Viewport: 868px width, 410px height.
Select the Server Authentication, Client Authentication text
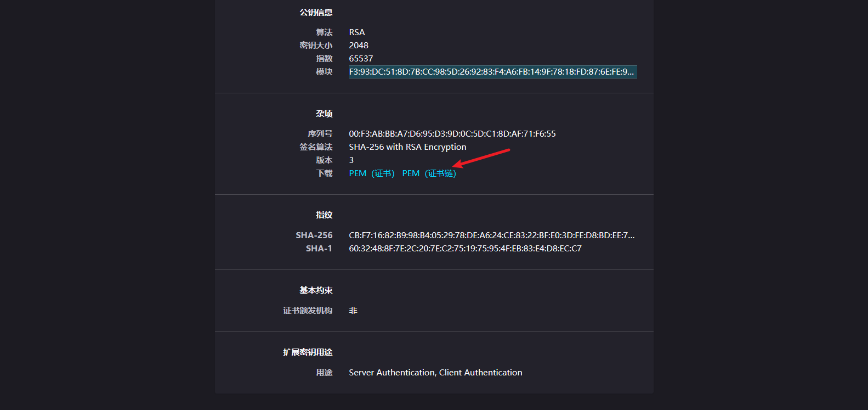tap(435, 373)
